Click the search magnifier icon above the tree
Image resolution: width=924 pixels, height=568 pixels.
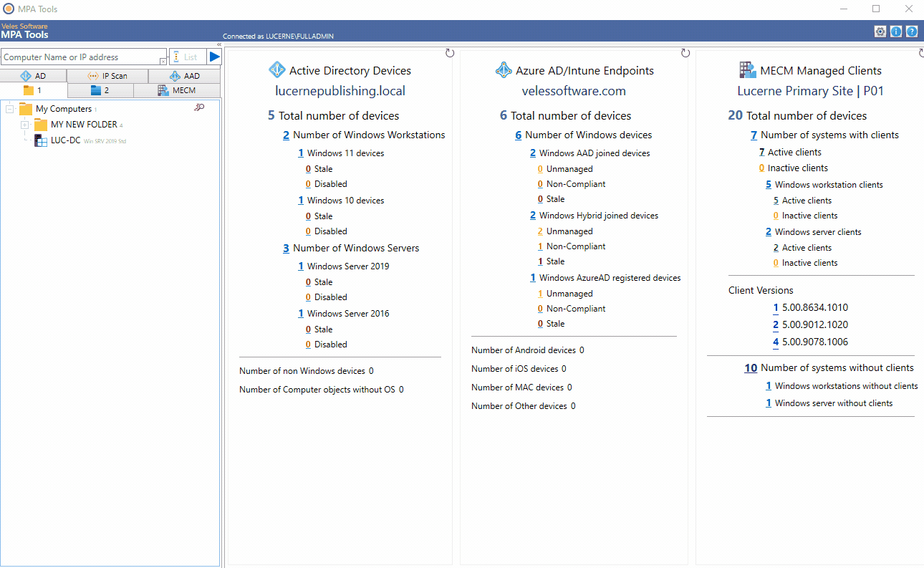(x=201, y=107)
